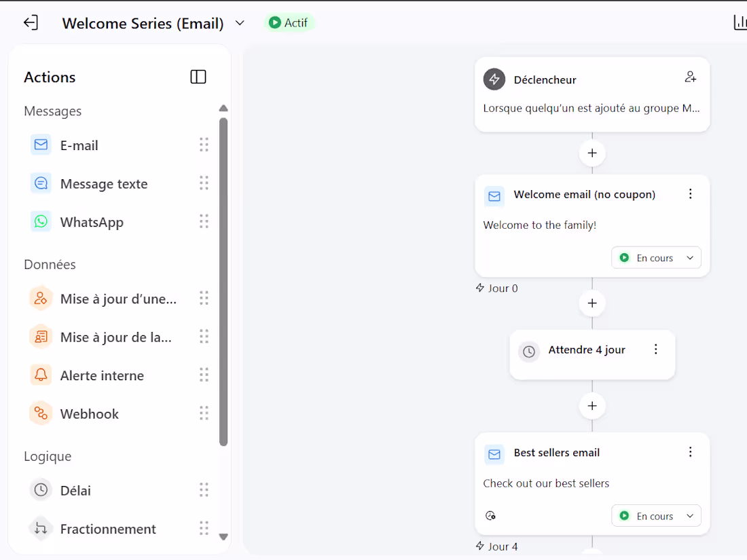Viewport: 747px width, 560px height.
Task: Select the E-mail action icon
Action: pos(41,145)
